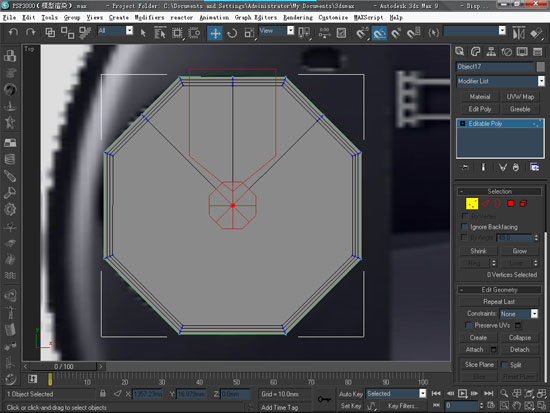This screenshot has height=413, width=550.
Task: Toggle the angle snap icon
Action: point(379,33)
